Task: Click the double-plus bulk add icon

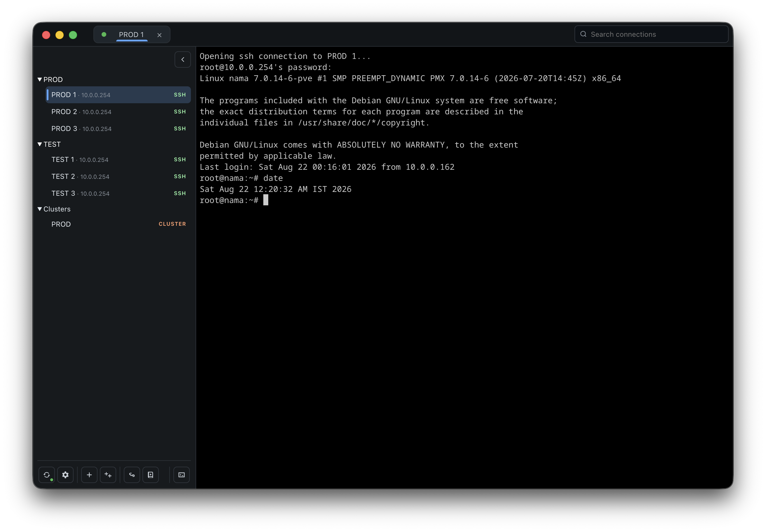Action: click(x=108, y=475)
